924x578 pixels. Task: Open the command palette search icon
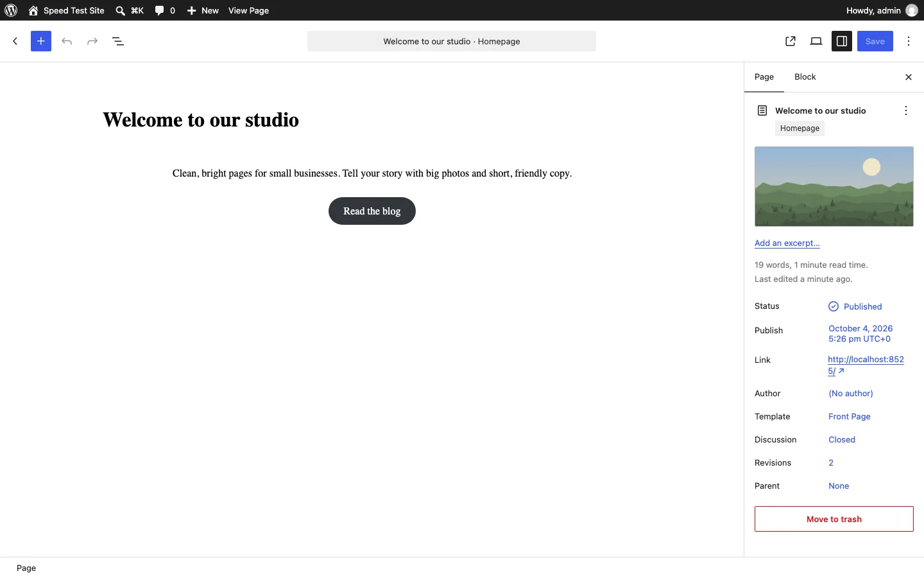point(120,10)
